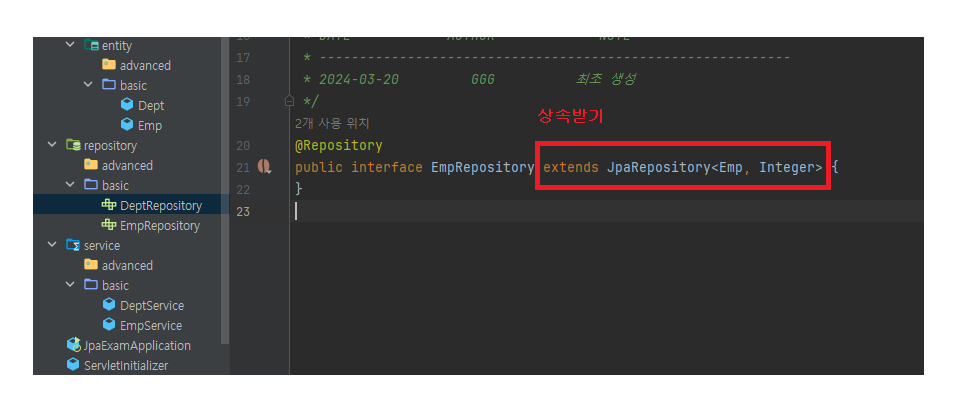Image resolution: width=960 pixels, height=415 pixels.
Task: Click the basic folder icon under entity
Action: coord(109,84)
